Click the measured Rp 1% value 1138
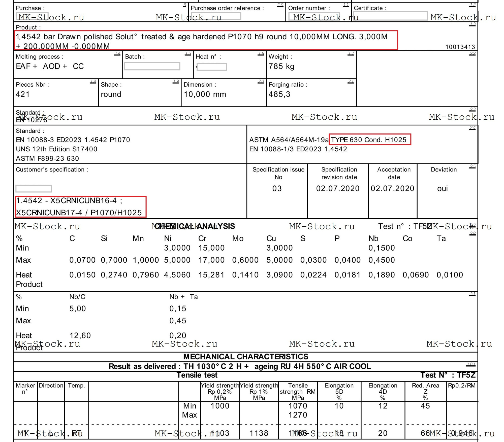 coord(259,433)
